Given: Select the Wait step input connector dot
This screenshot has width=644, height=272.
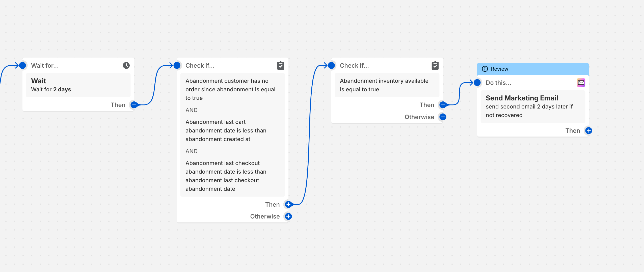Looking at the screenshot, I should coord(23,66).
